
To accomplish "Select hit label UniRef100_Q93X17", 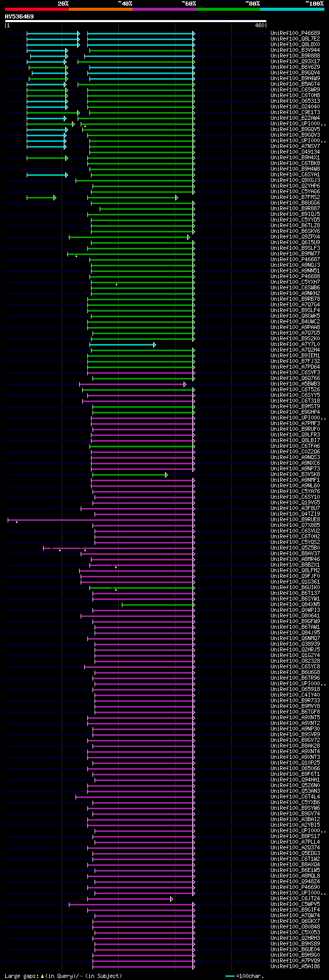I will [295, 62].
